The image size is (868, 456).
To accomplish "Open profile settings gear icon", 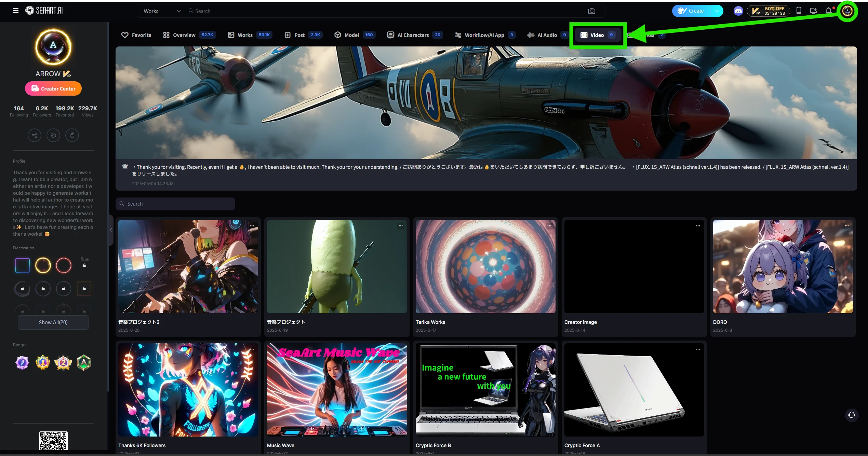I will [x=53, y=135].
